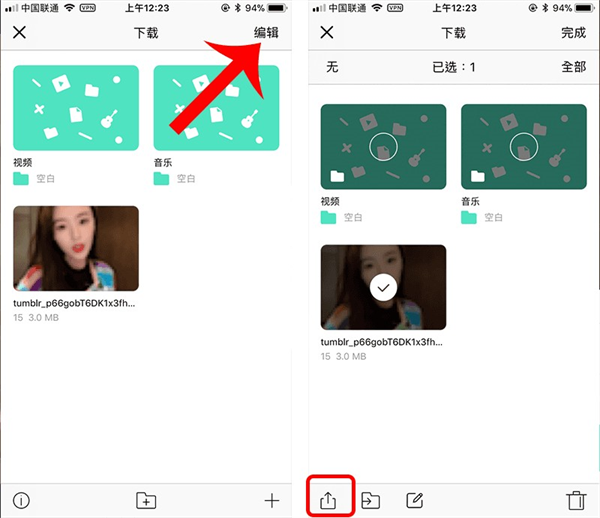Open the 音乐 folder on left screen

point(216,108)
